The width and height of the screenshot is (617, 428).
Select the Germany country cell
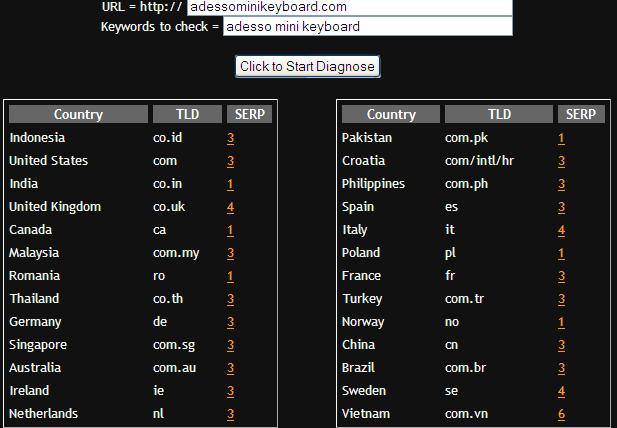[x=35, y=322]
